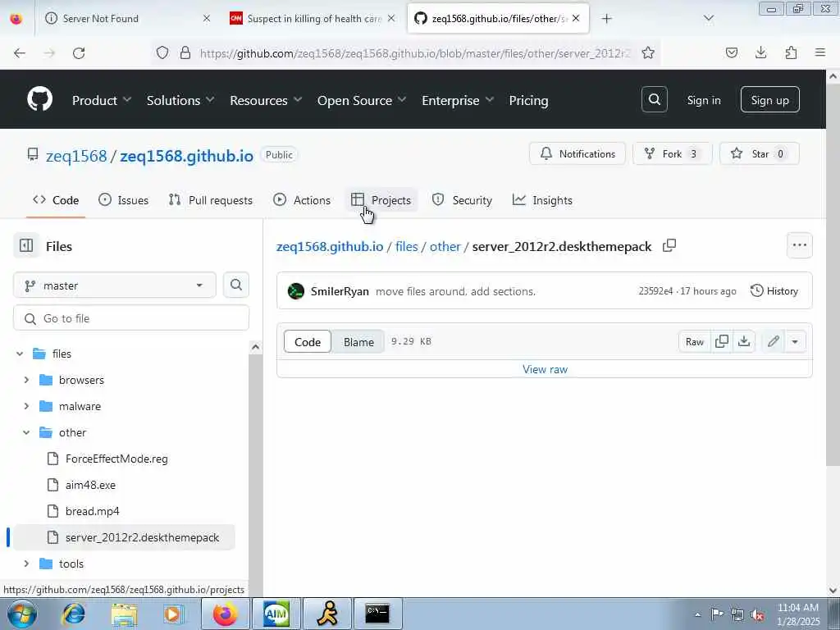Viewport: 840px width, 630px height.
Task: Open the AIM app on the taskbar
Action: tap(276, 614)
